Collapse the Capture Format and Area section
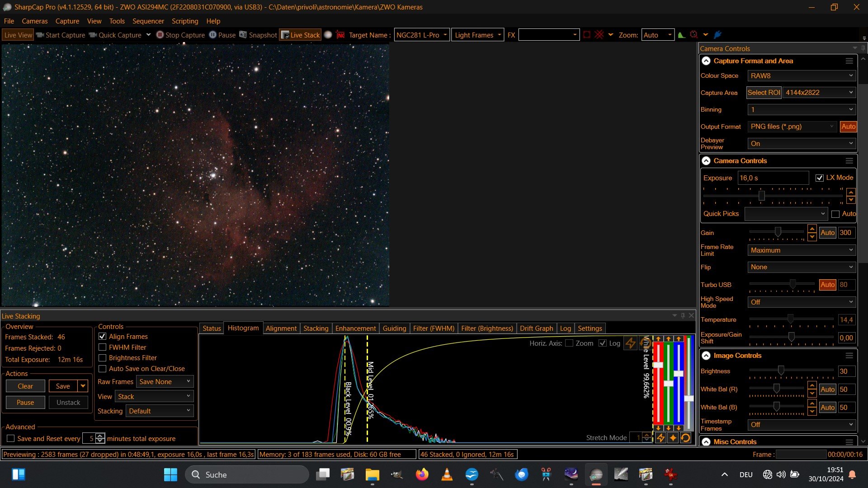Viewport: 868px width, 488px height. pyautogui.click(x=706, y=61)
